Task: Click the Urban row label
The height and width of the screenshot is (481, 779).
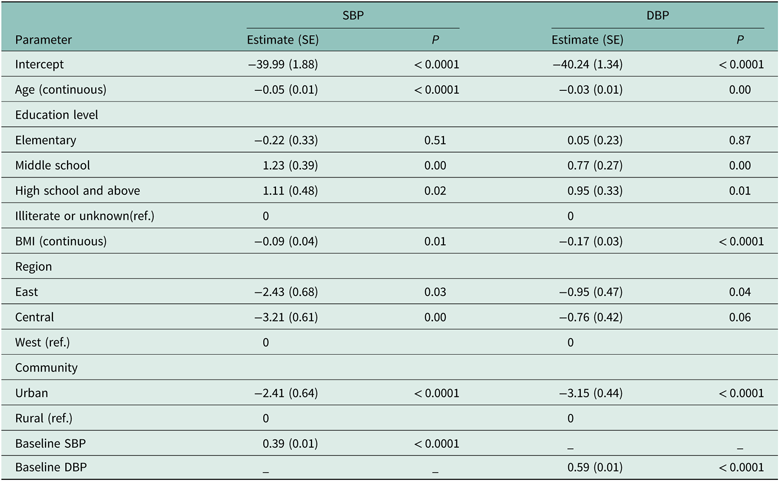Action: (34, 392)
